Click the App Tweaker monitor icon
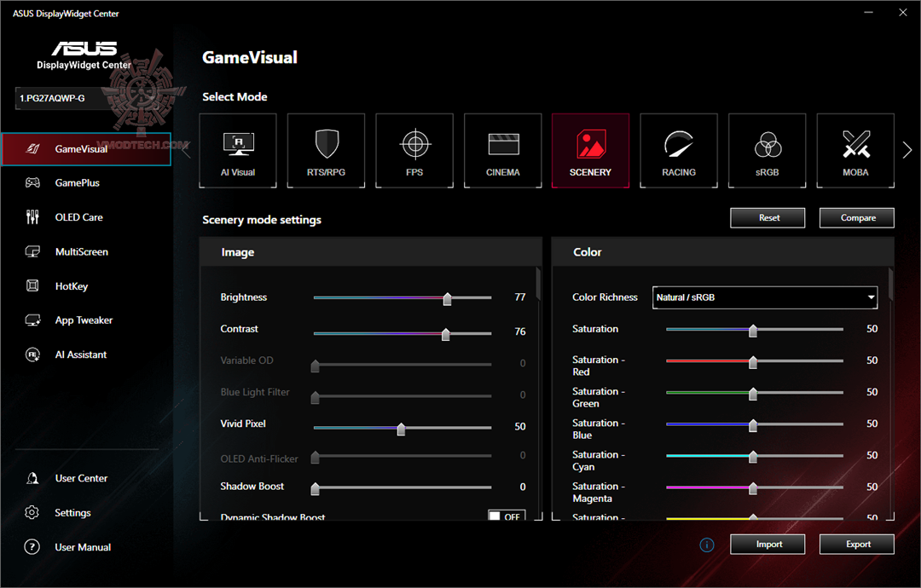This screenshot has width=921, height=588. tap(33, 320)
